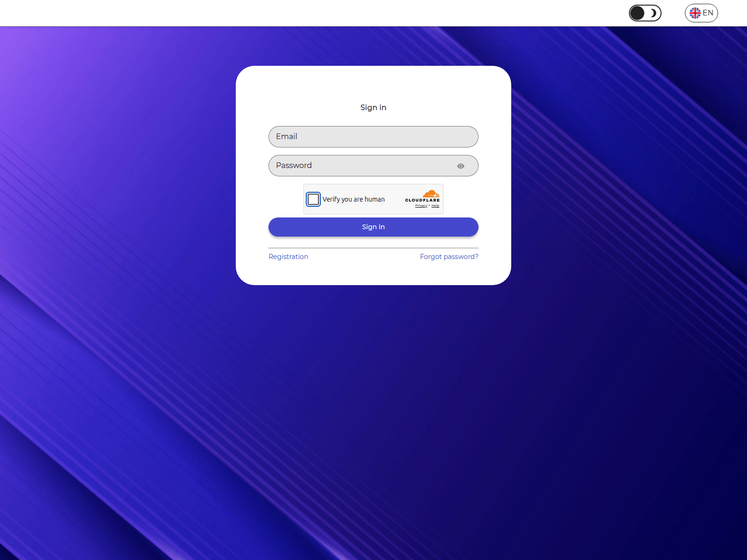The width and height of the screenshot is (747, 560).
Task: Toggle the dark mode switch
Action: [645, 13]
